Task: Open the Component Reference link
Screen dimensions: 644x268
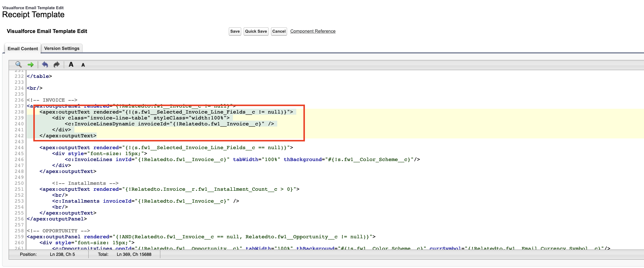Action: pos(313,31)
